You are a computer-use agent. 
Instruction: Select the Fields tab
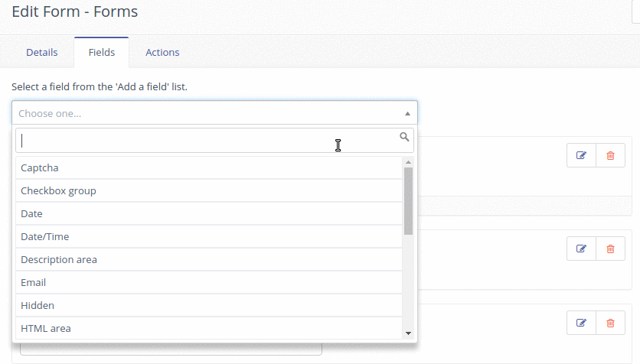[x=101, y=53]
